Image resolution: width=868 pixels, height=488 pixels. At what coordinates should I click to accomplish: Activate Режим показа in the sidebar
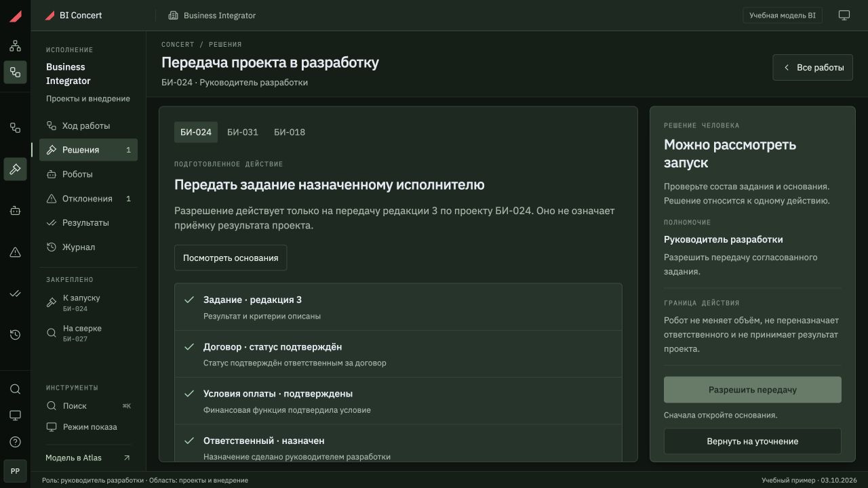88,427
